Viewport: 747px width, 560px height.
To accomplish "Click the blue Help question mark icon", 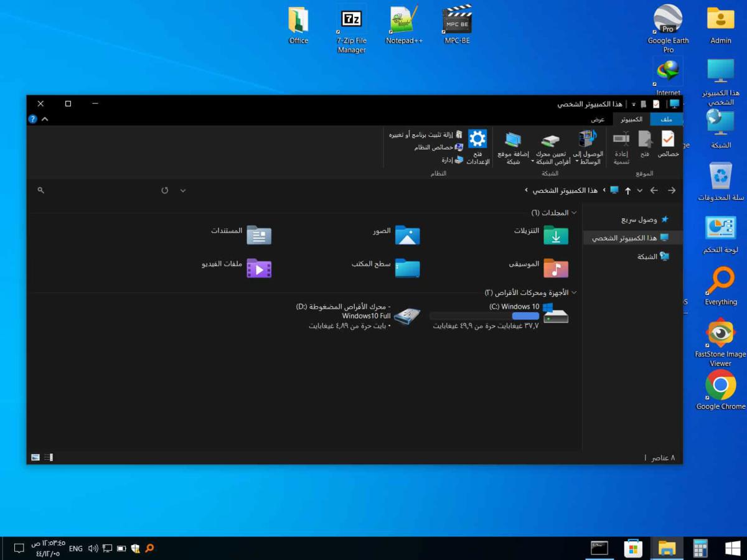I will tap(32, 119).
